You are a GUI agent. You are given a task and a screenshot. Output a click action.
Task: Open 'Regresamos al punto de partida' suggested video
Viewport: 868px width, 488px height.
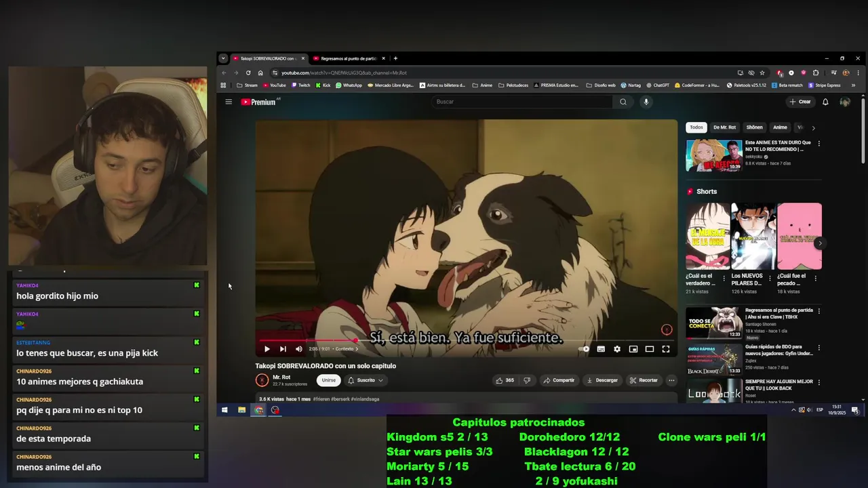714,323
